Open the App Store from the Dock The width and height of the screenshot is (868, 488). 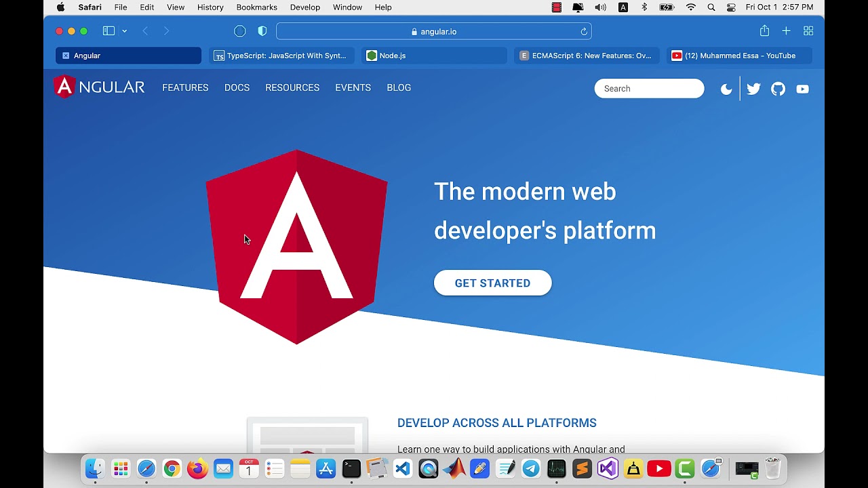pyautogui.click(x=325, y=468)
